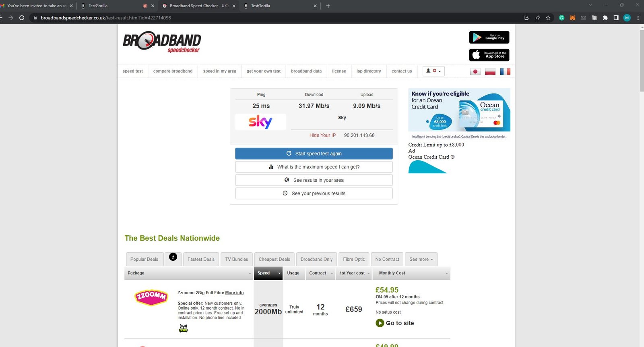This screenshot has width=644, height=347.
Task: Click the info icon beside Popular Deals
Action: tap(173, 257)
